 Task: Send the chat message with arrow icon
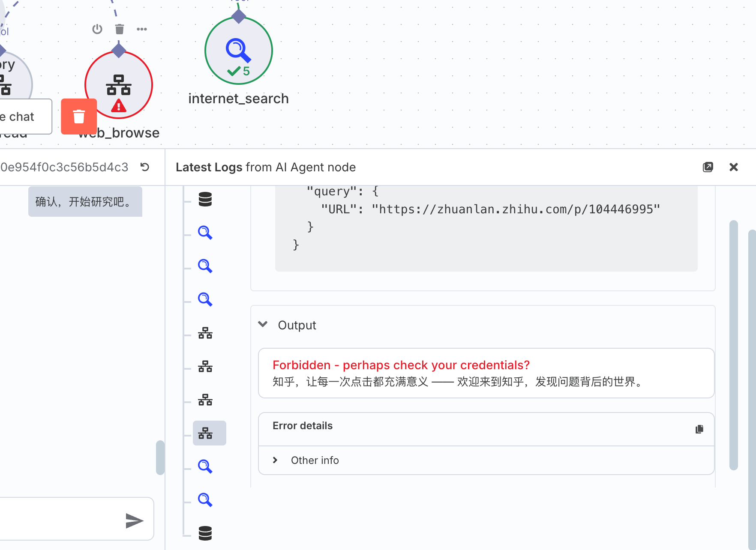[x=134, y=520]
